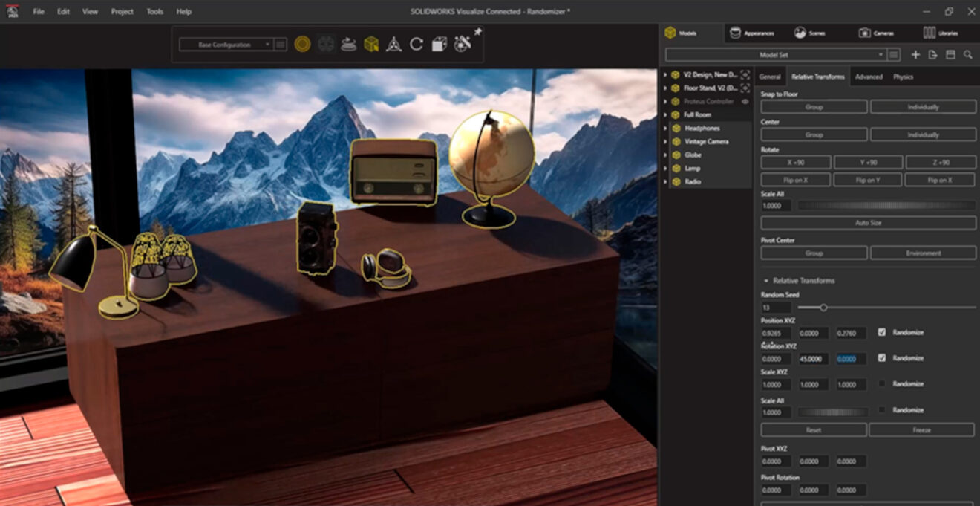Expand the Floor Stand tree node arrow
Screen dimensions: 980x506
pyautogui.click(x=664, y=88)
